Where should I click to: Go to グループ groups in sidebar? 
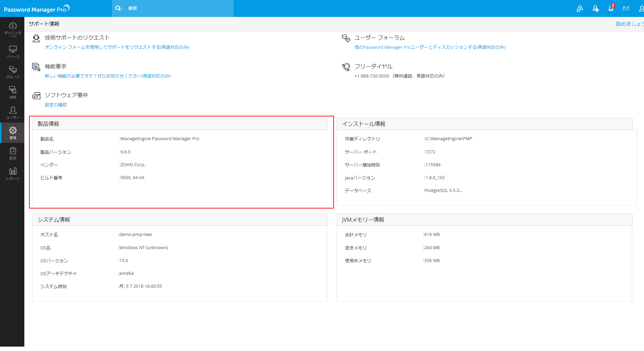tap(13, 72)
